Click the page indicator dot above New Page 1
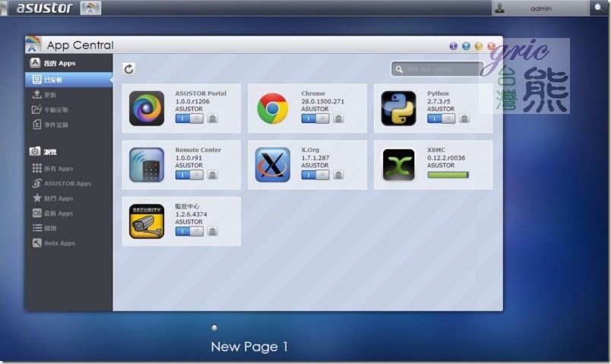 [214, 328]
